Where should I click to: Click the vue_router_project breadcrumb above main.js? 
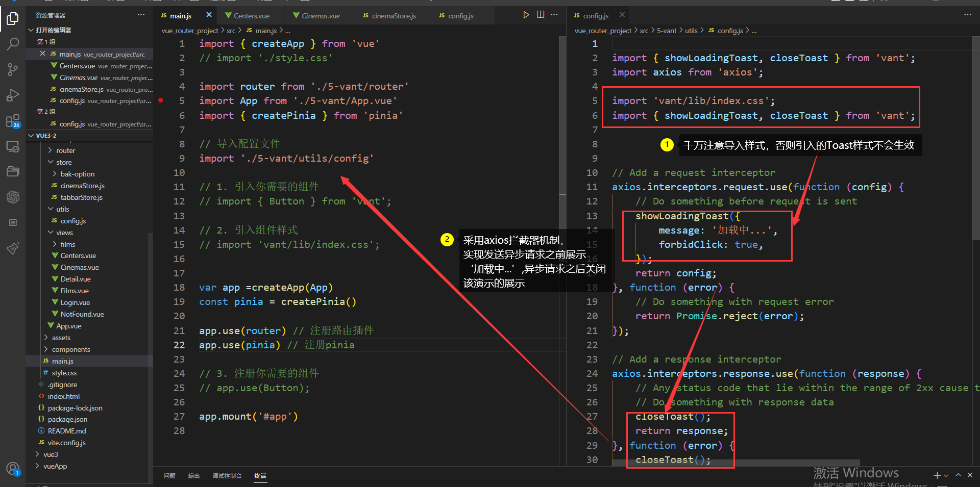189,31
